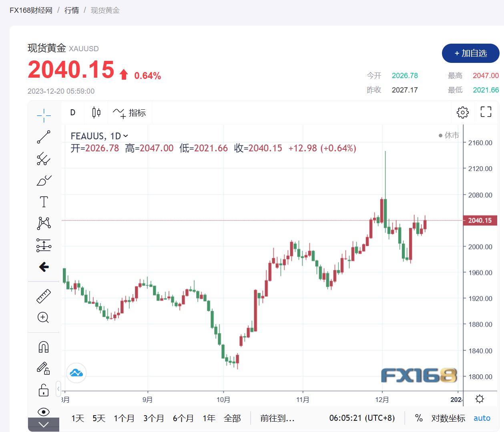Open the ruler measure tool
This screenshot has width=504, height=432.
44,296
